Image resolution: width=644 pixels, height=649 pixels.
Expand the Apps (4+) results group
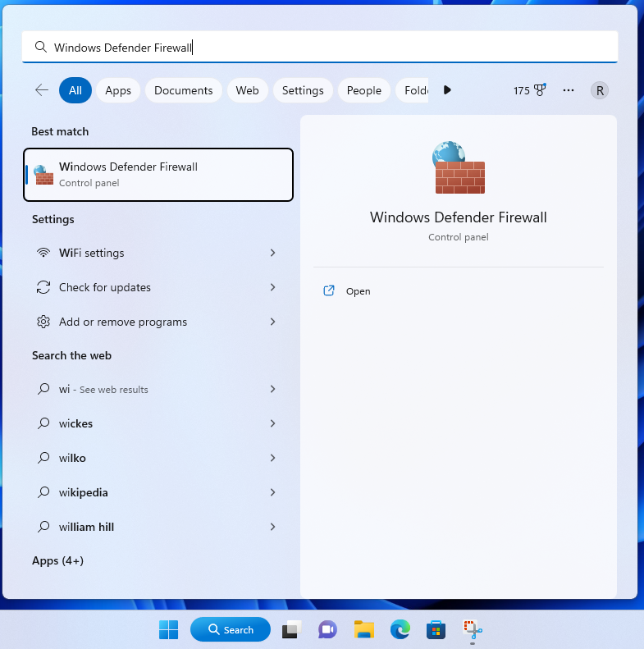tap(58, 560)
